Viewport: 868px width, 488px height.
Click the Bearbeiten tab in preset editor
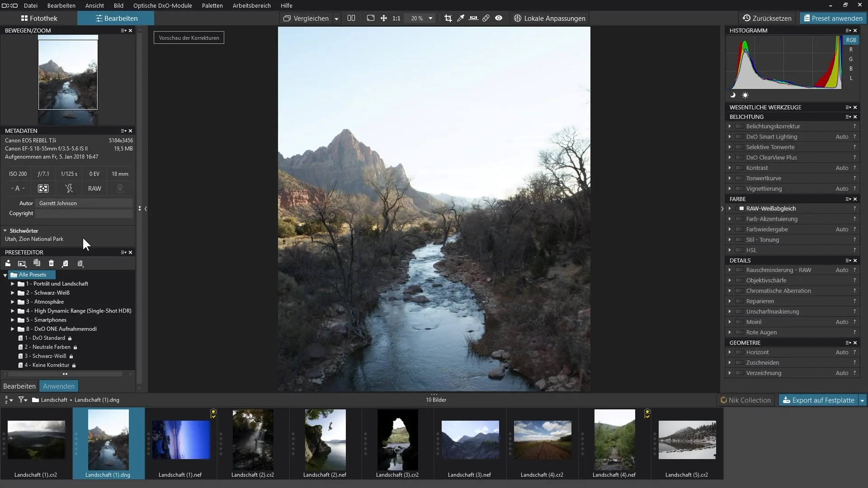[x=19, y=386]
